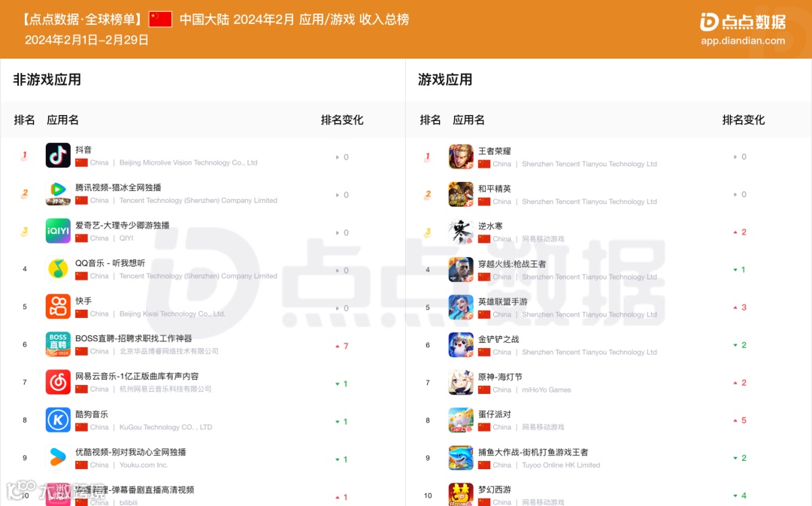Click the 点点数据 logo at top right
This screenshot has width=812, height=506.
743,22
